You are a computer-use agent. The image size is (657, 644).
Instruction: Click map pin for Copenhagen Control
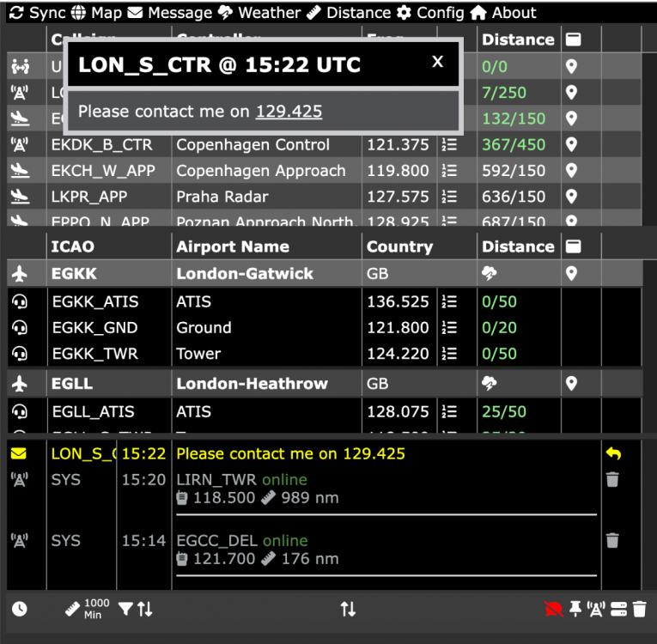tap(571, 145)
